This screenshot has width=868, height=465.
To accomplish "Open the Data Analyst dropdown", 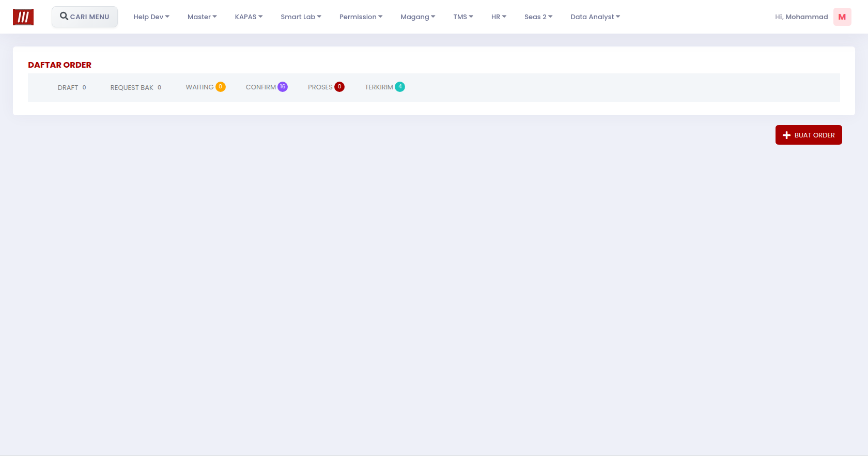I will (x=595, y=17).
